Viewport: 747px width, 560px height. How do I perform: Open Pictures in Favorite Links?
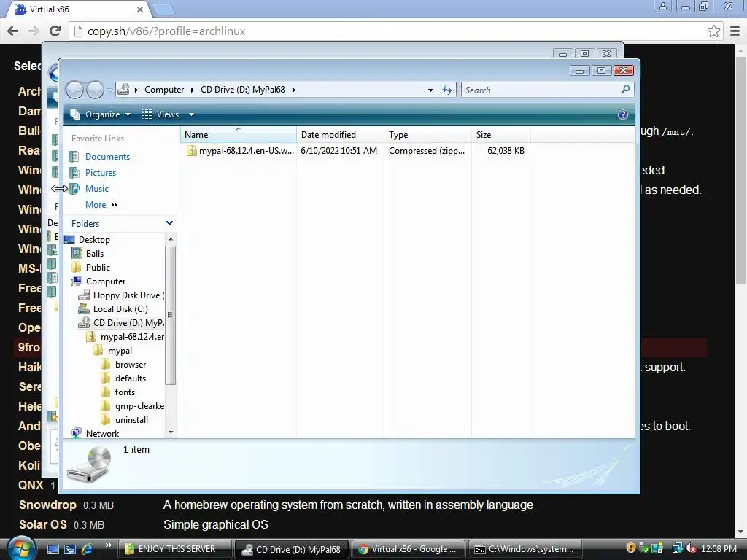tap(101, 173)
